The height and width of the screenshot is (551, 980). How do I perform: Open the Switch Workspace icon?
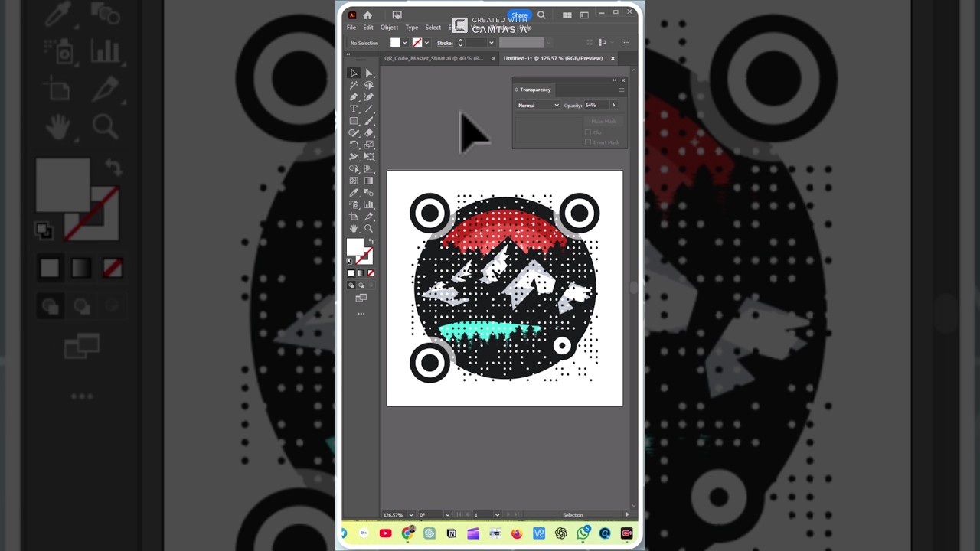[584, 15]
